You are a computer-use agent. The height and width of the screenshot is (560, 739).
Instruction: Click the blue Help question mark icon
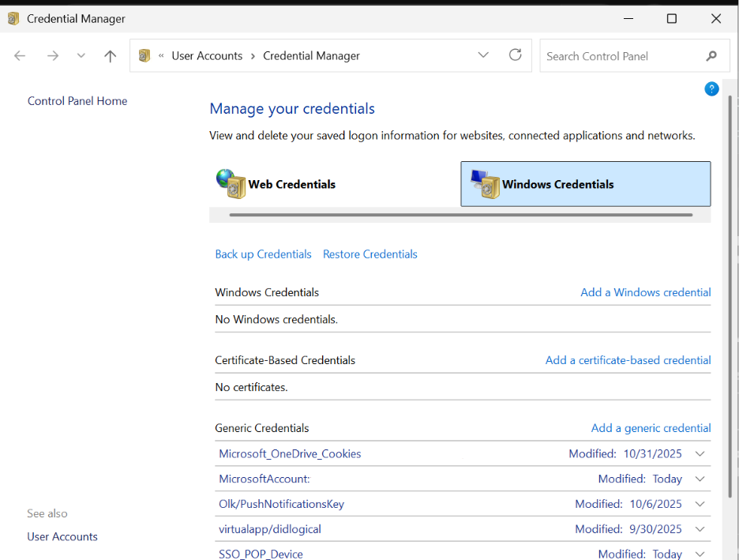pos(711,89)
